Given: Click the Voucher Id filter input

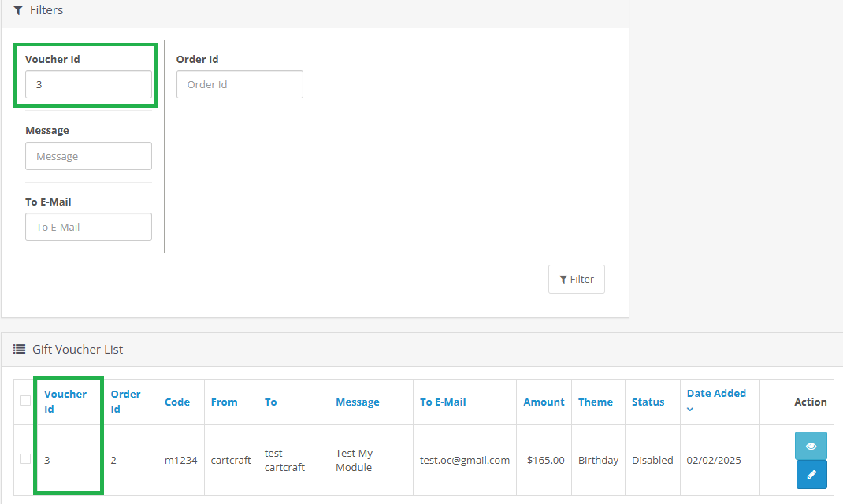Looking at the screenshot, I should (x=88, y=85).
